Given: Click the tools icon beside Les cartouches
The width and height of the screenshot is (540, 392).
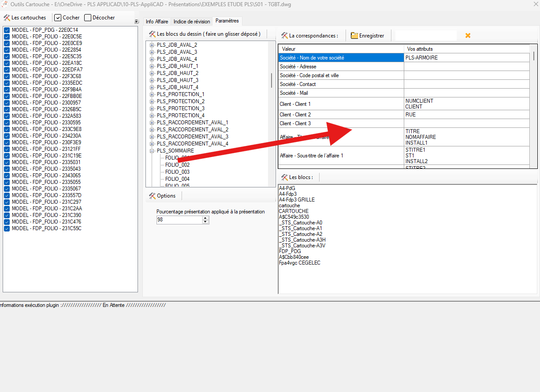Looking at the screenshot, I should point(7,18).
